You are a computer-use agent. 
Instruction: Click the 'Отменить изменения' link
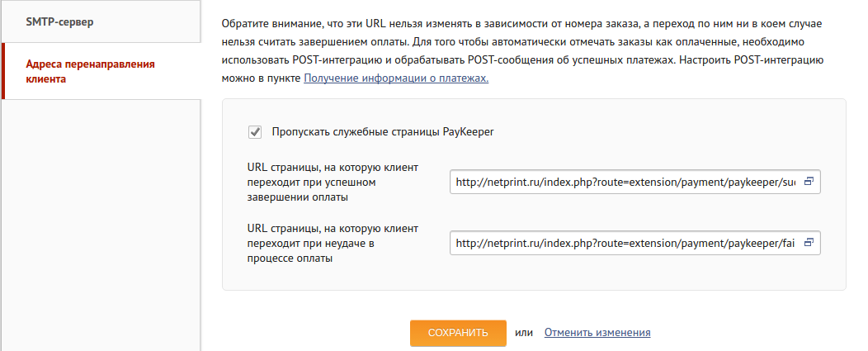[x=597, y=332]
